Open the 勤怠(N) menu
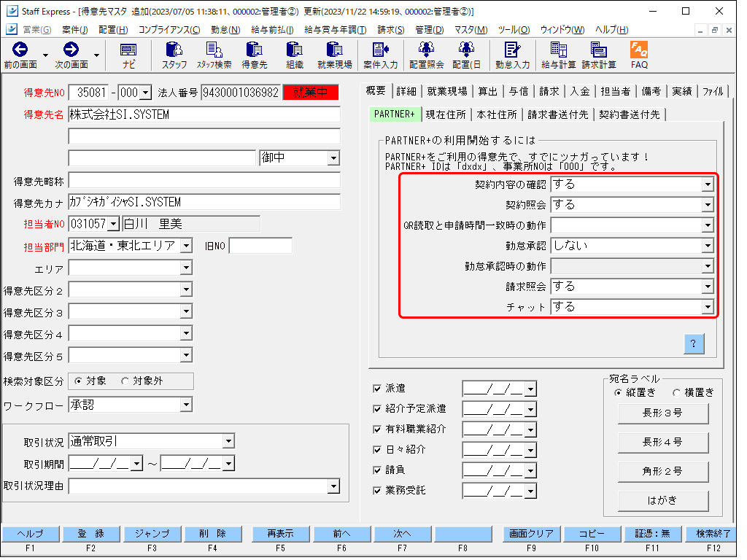 (x=225, y=29)
